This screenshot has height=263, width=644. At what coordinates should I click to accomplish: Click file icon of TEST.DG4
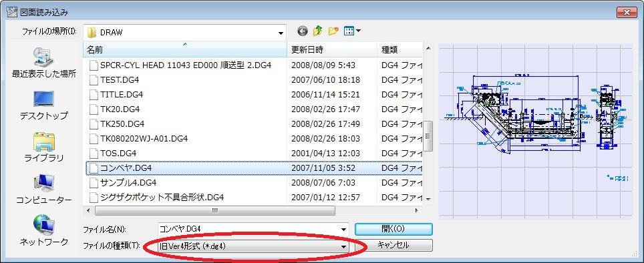click(94, 80)
